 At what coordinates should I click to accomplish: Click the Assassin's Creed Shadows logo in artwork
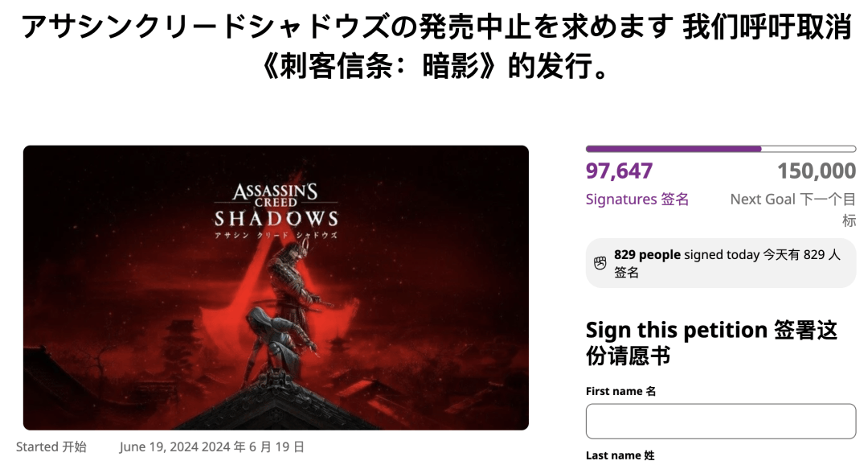pos(276,205)
